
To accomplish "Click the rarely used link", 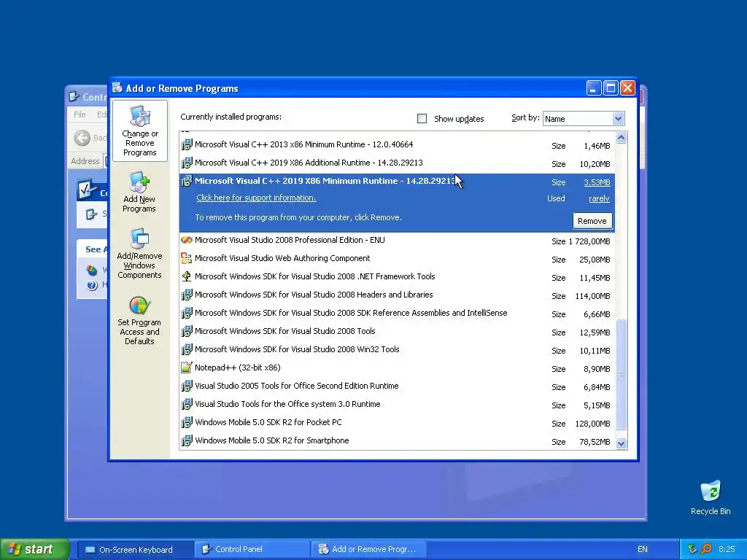I will 600,198.
